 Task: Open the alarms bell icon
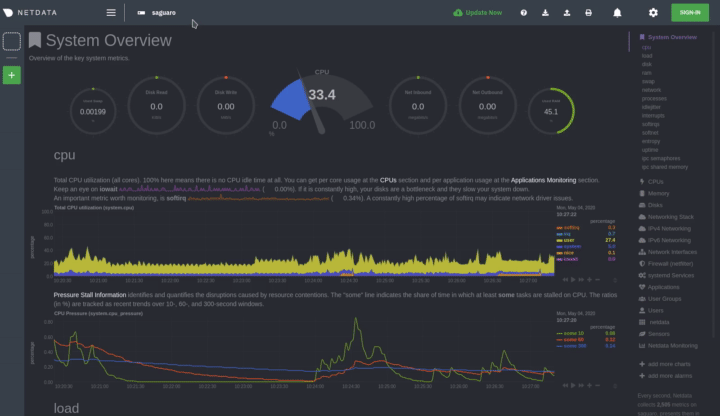coord(617,13)
